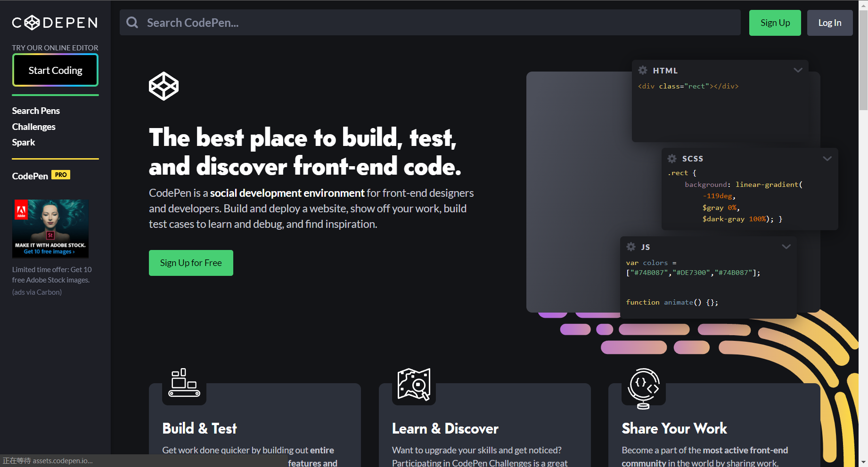The width and height of the screenshot is (868, 467).
Task: Click the large CodePen cube icon
Action: (x=164, y=86)
